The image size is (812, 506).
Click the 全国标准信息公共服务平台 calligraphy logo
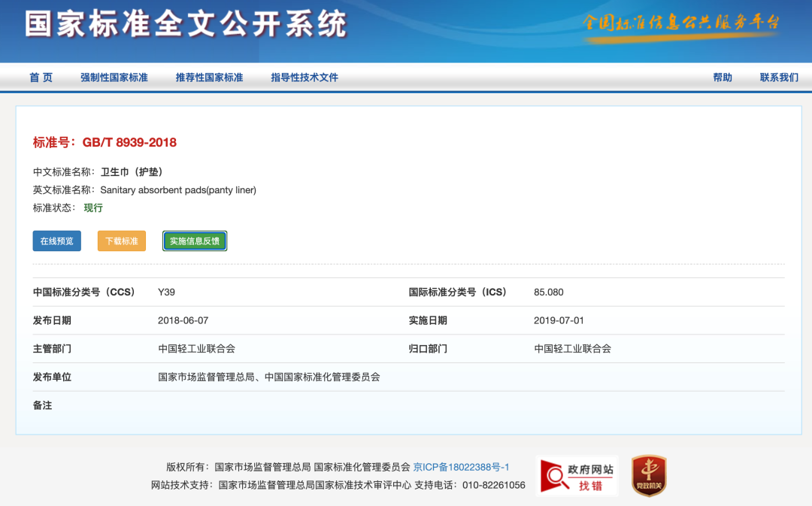coord(680,23)
